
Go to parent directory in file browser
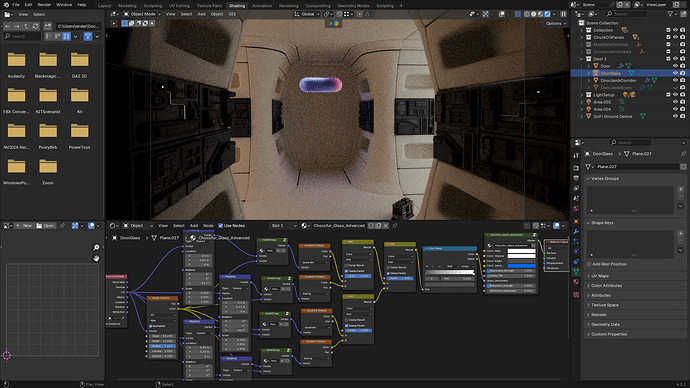click(26, 26)
